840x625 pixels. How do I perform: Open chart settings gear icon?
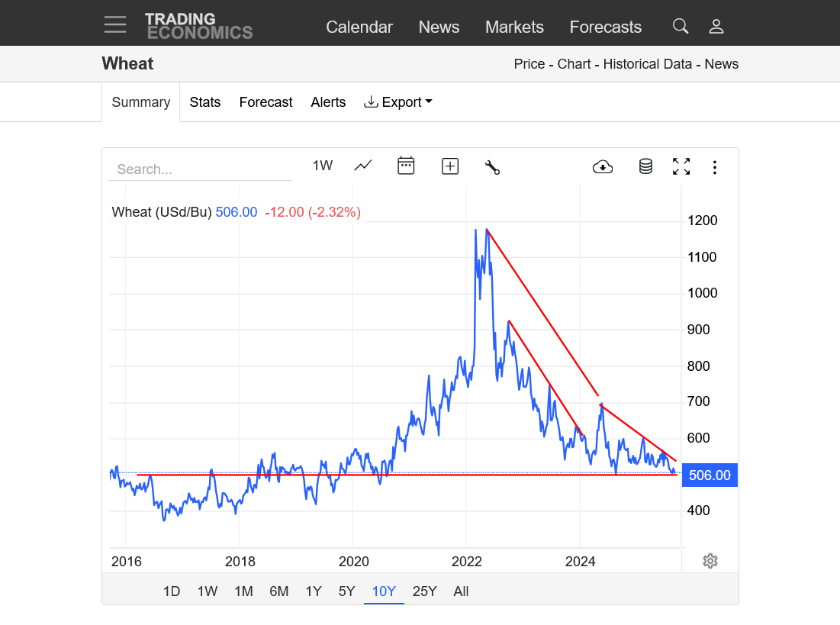tap(710, 561)
